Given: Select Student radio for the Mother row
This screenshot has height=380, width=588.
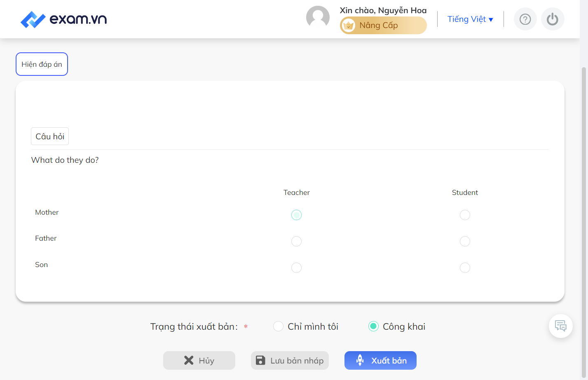Looking at the screenshot, I should pyautogui.click(x=465, y=215).
